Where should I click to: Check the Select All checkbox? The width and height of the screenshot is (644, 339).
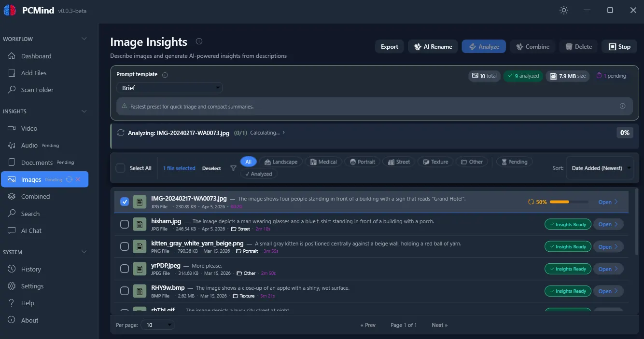click(x=120, y=168)
